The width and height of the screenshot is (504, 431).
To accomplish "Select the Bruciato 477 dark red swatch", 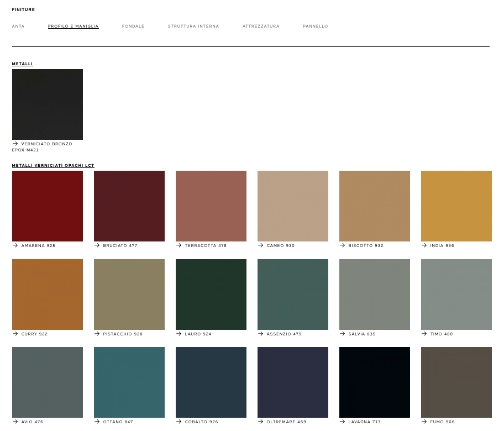I will point(129,206).
